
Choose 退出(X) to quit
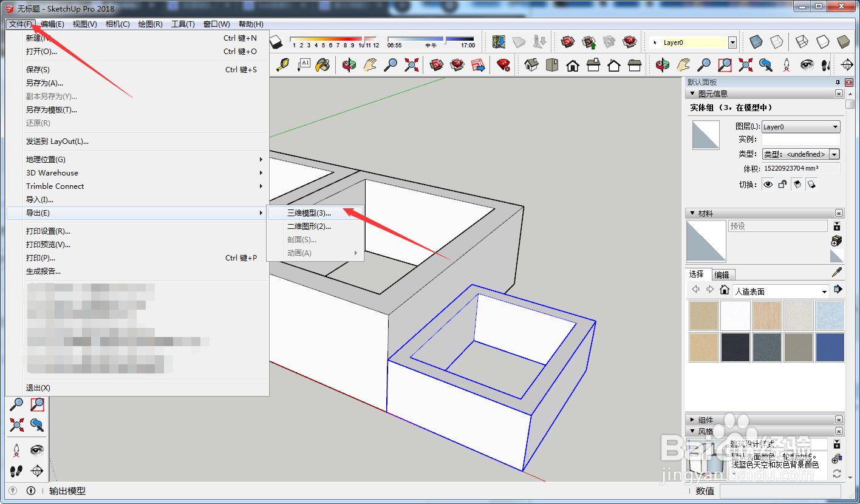(x=137, y=387)
